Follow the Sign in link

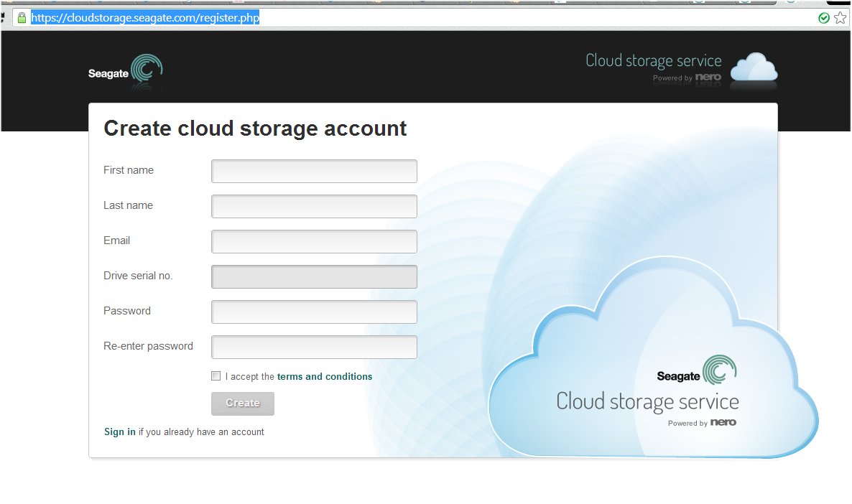point(119,431)
